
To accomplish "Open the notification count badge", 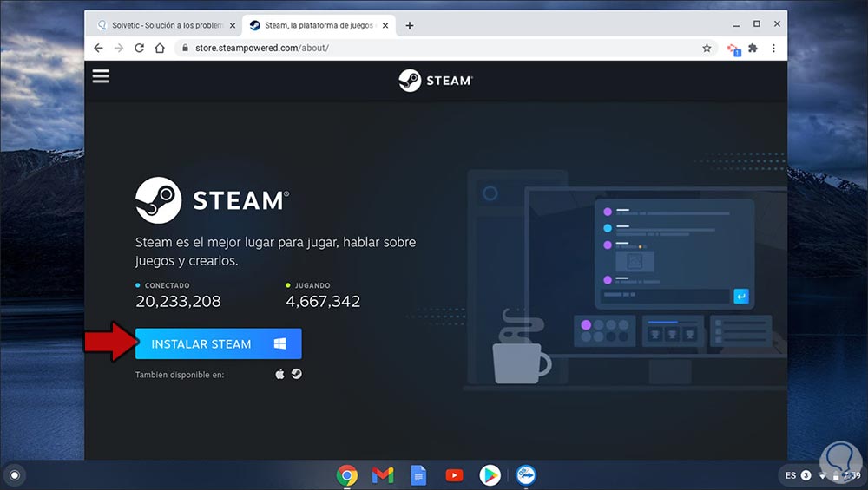I will click(806, 475).
